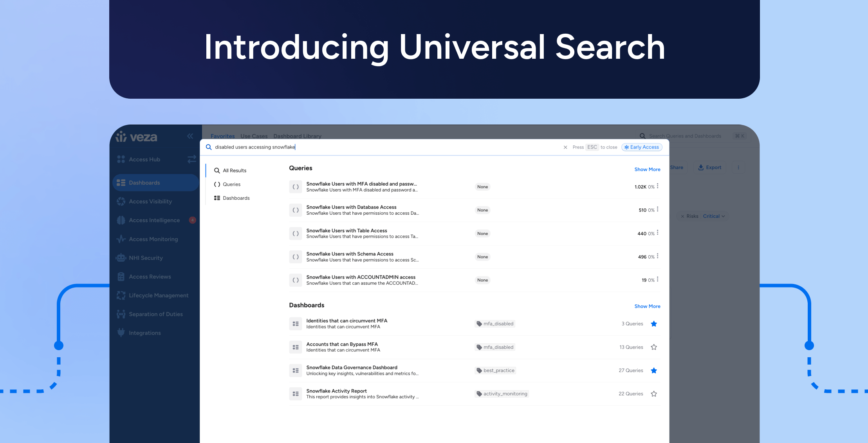Click Show More for Queries section
868x443 pixels.
(647, 169)
